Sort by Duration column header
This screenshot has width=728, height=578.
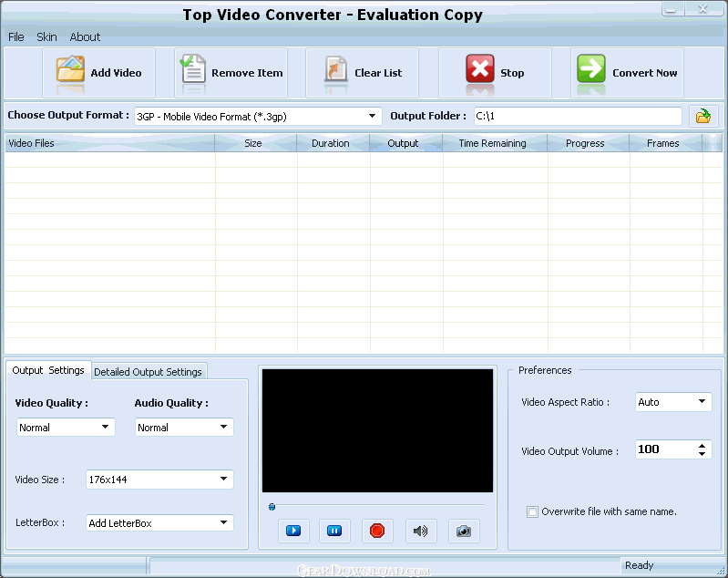coord(333,143)
